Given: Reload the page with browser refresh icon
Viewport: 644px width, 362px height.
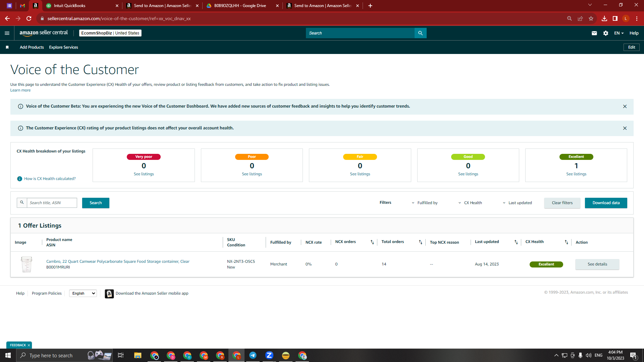Looking at the screenshot, I should (x=29, y=19).
